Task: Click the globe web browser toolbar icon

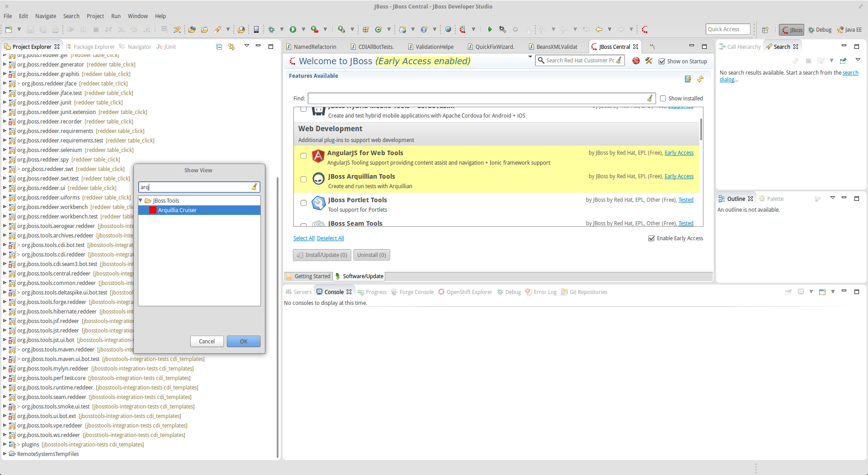Action: pyautogui.click(x=448, y=29)
